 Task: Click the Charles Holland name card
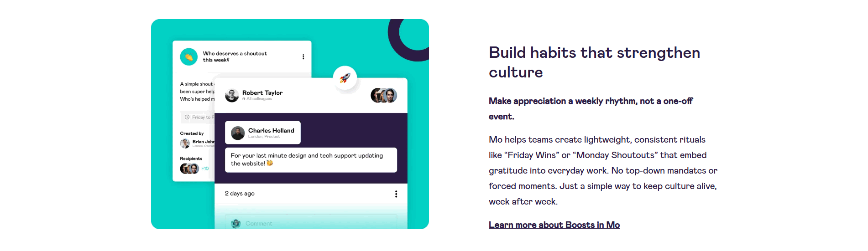click(x=263, y=133)
